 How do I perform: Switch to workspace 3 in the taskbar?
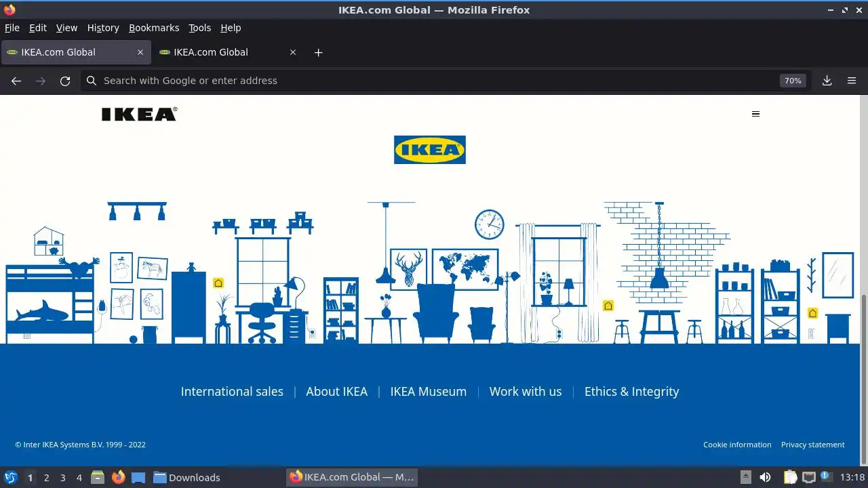pyautogui.click(x=62, y=478)
